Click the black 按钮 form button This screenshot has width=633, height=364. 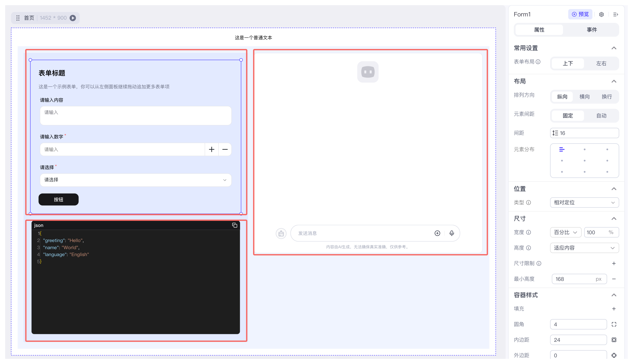[58, 199]
